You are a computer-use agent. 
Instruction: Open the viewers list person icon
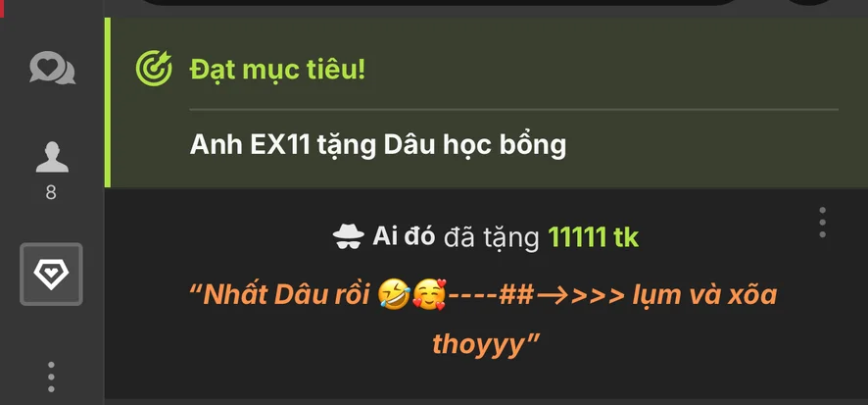52,157
